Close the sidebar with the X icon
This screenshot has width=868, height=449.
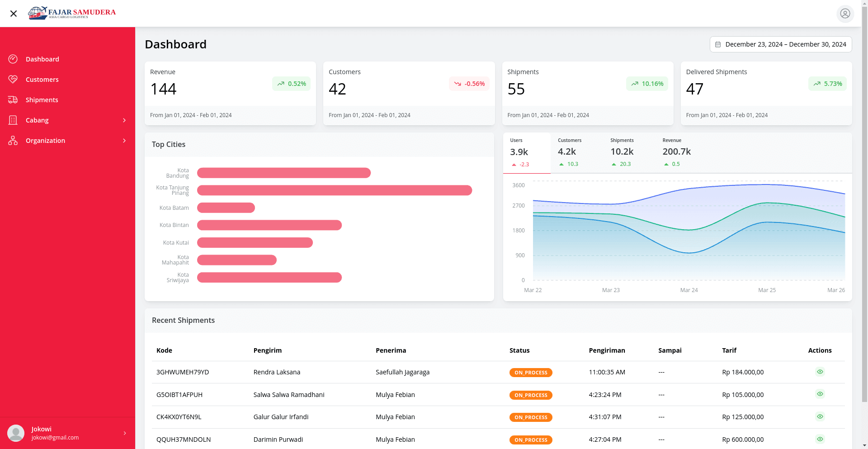[x=14, y=14]
